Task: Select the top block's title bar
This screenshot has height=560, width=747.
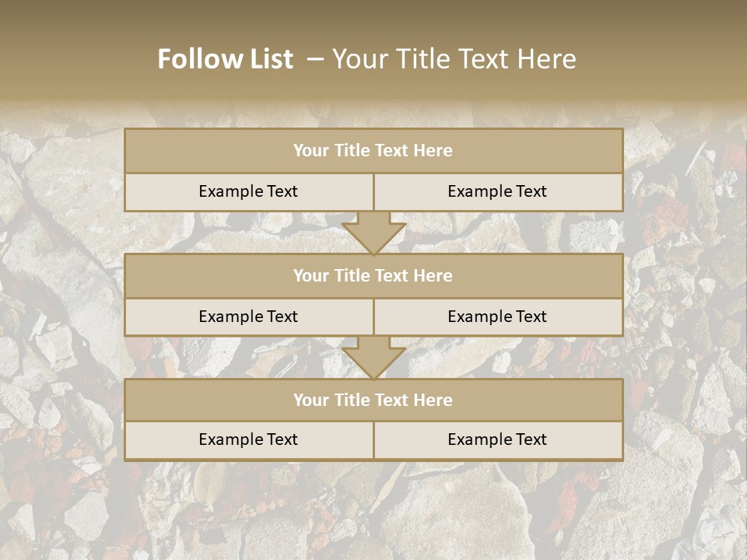Action: (374, 150)
